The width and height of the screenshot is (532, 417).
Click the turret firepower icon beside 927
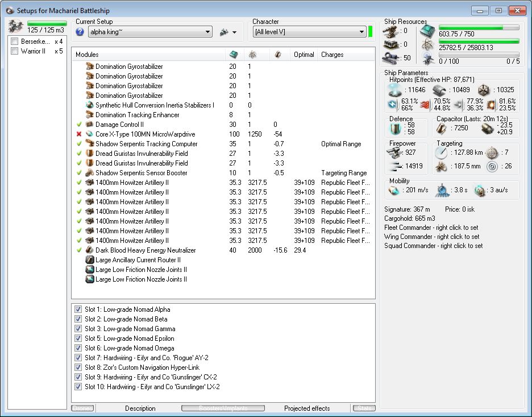(x=393, y=152)
